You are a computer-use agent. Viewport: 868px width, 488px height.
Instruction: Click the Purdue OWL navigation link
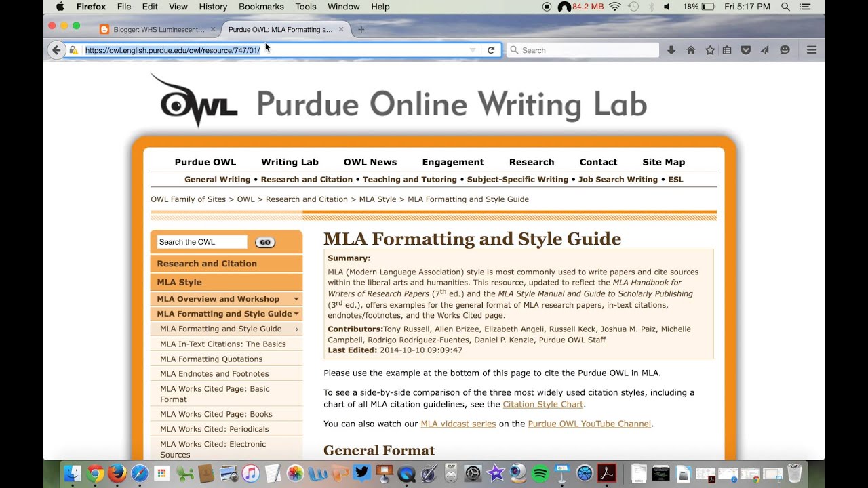pyautogui.click(x=205, y=162)
